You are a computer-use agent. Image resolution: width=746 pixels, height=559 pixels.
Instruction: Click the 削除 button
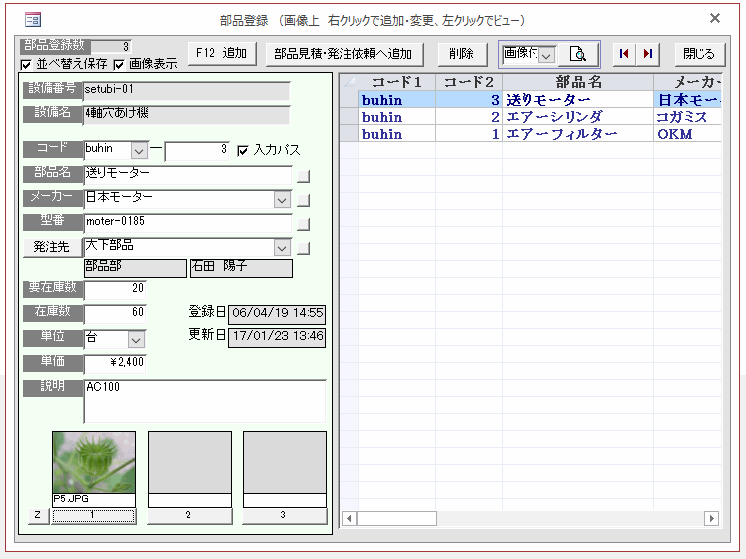(x=461, y=54)
